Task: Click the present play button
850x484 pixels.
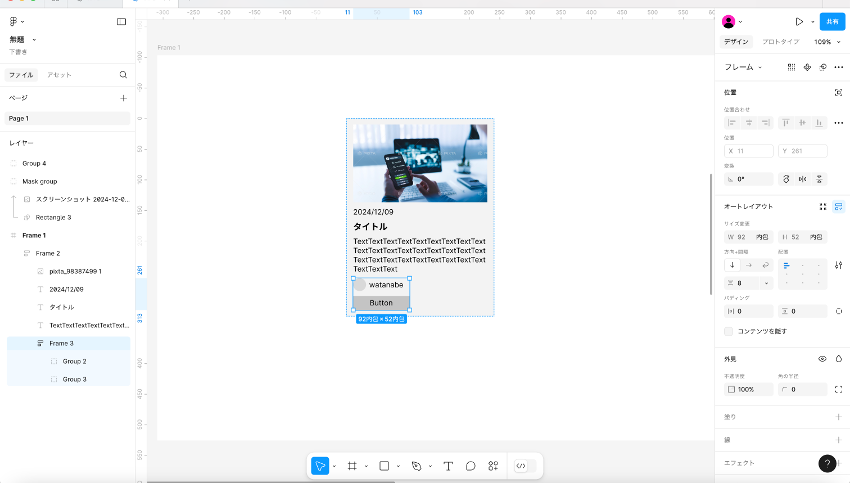Action: tap(799, 21)
